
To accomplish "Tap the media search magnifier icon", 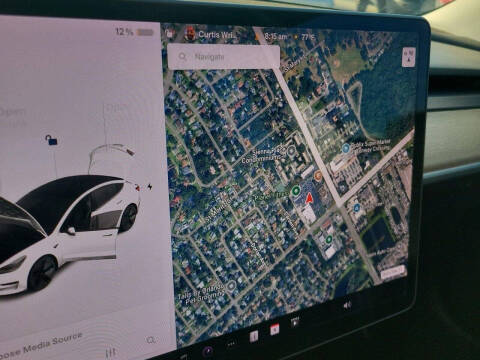I will tap(151, 340).
